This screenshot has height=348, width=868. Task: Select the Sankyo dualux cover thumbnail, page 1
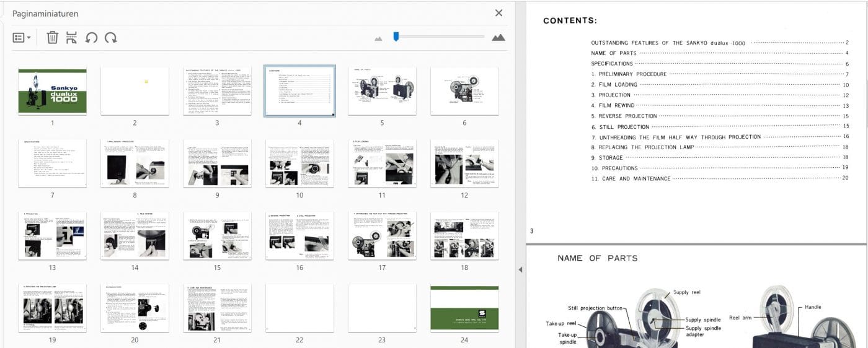[x=52, y=91]
